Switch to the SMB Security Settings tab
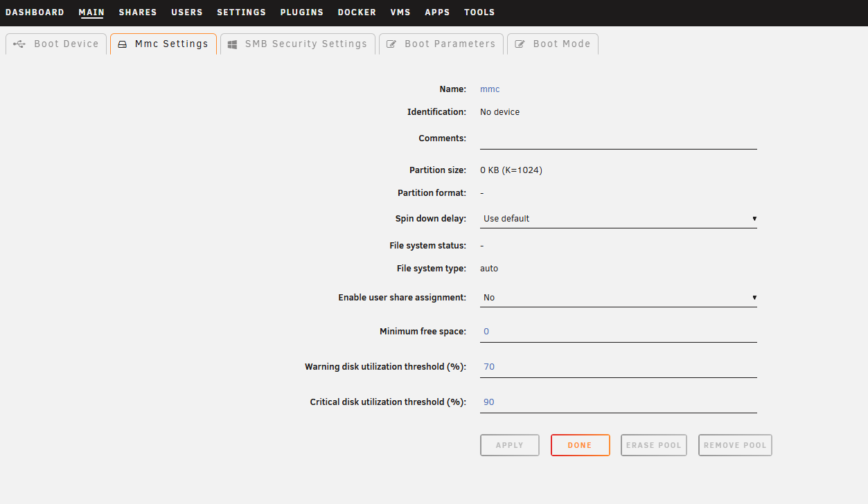Screen dimensions: 868x504 [x=298, y=44]
